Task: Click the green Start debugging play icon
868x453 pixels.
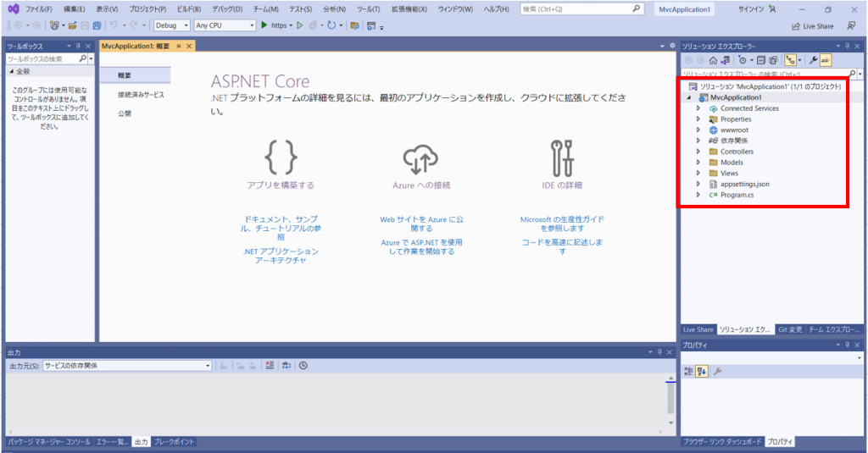Action: [x=264, y=25]
